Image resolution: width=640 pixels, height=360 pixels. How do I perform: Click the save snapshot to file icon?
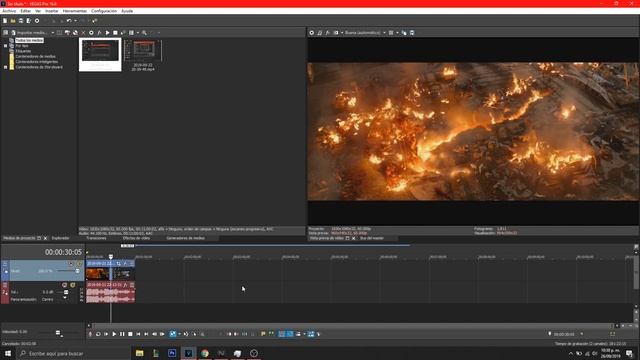tap(412, 33)
